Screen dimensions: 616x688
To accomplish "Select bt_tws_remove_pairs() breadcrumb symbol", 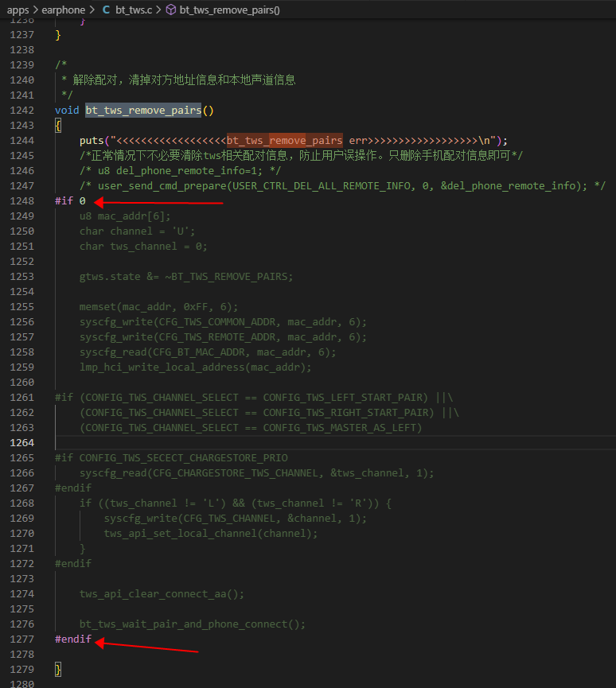I will click(229, 10).
